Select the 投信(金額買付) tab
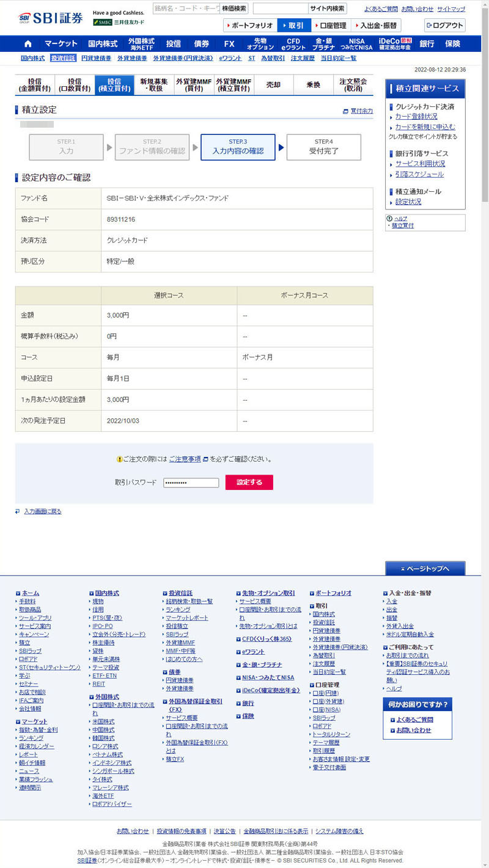Viewport: 489px width, 868px height. [35, 85]
